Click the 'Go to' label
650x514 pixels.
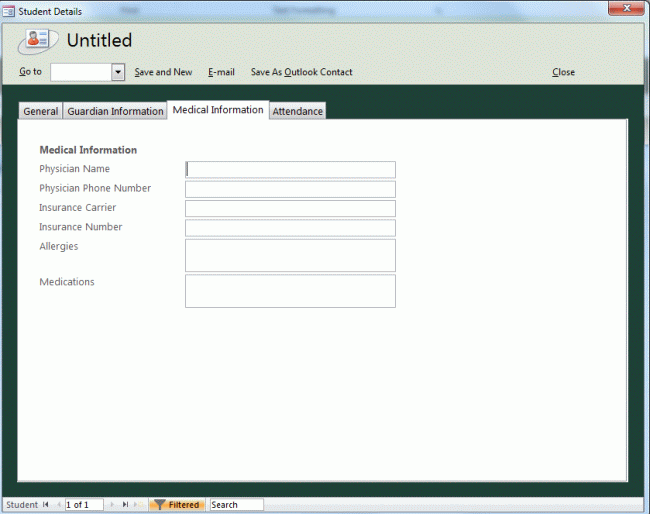(x=30, y=72)
